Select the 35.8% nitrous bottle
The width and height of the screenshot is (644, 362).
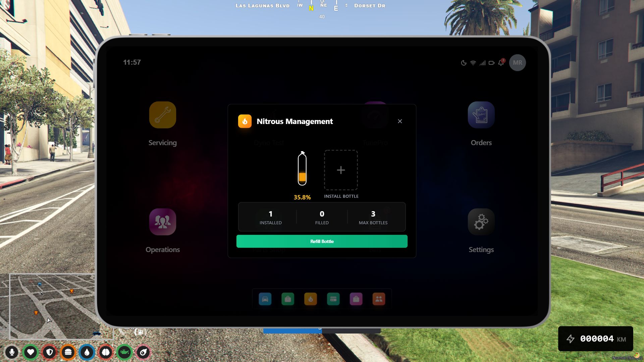click(302, 169)
